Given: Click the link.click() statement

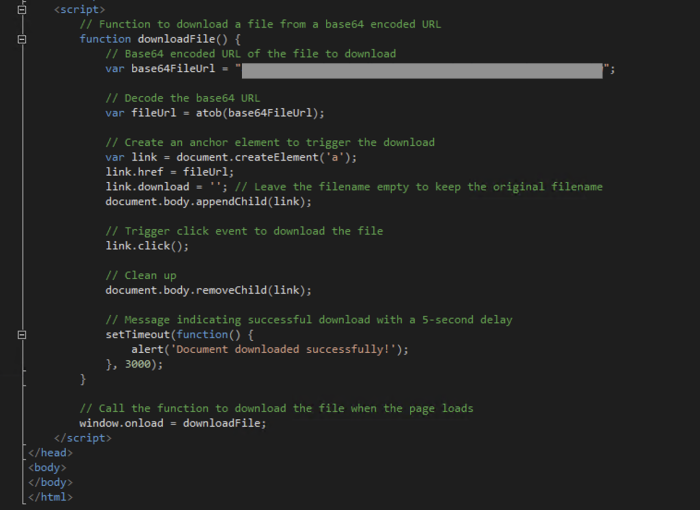Looking at the screenshot, I should click(146, 246).
